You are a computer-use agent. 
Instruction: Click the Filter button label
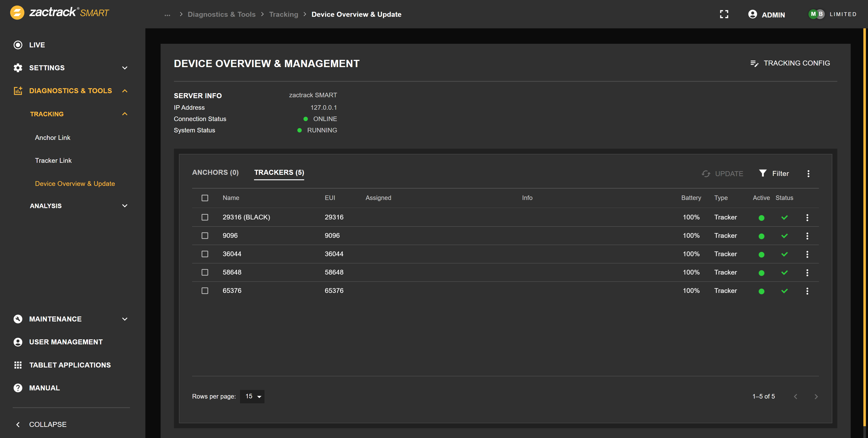click(x=780, y=173)
